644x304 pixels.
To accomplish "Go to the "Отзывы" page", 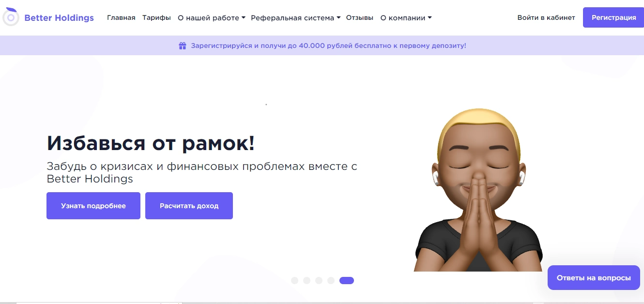I will [x=360, y=17].
